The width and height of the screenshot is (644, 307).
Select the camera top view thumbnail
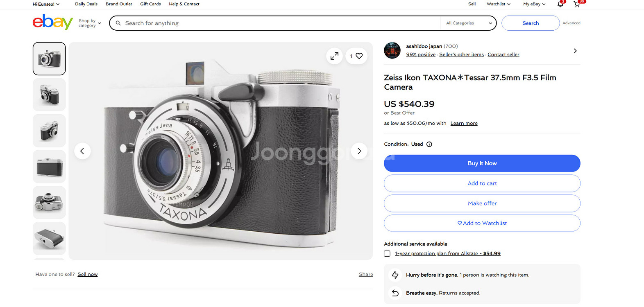[x=49, y=202]
